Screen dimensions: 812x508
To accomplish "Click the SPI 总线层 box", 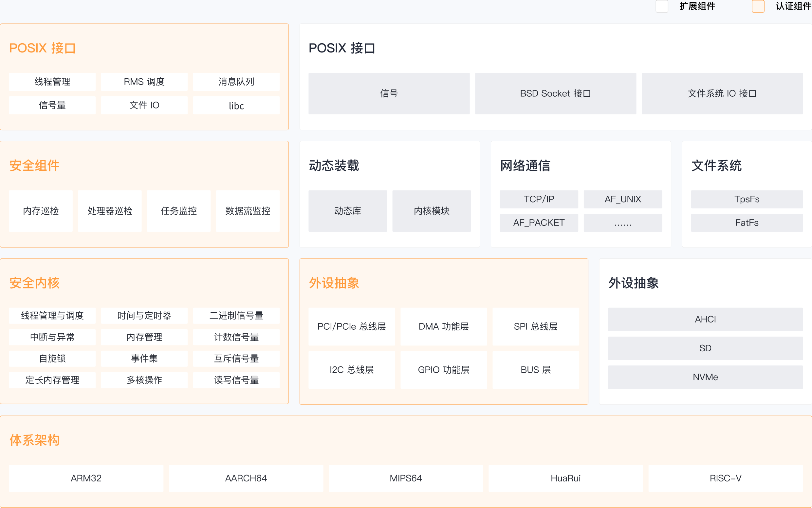I will pos(536,326).
